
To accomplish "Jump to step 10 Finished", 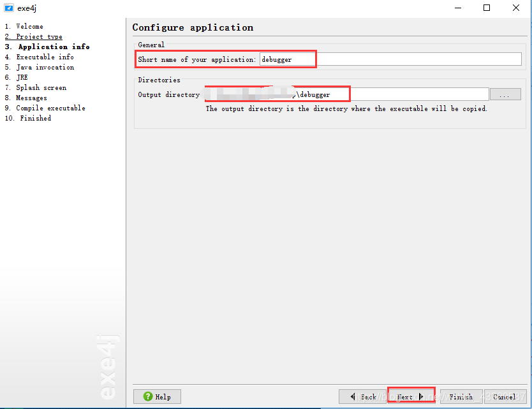I will (x=28, y=118).
